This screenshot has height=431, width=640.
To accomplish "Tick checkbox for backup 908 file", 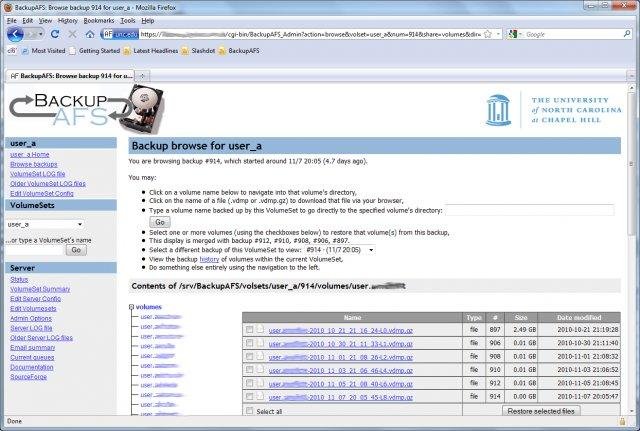I will tap(249, 356).
